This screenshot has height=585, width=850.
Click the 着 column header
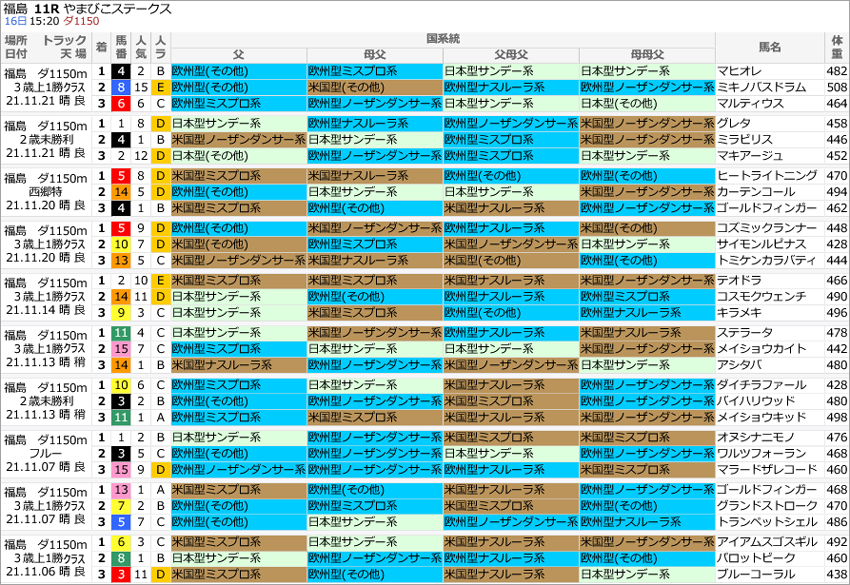[101, 47]
